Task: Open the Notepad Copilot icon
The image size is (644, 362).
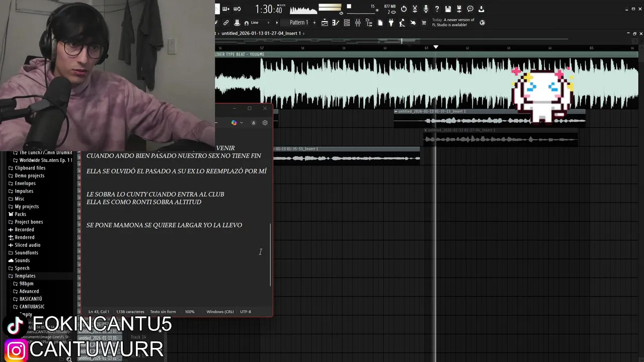Action: pyautogui.click(x=234, y=123)
